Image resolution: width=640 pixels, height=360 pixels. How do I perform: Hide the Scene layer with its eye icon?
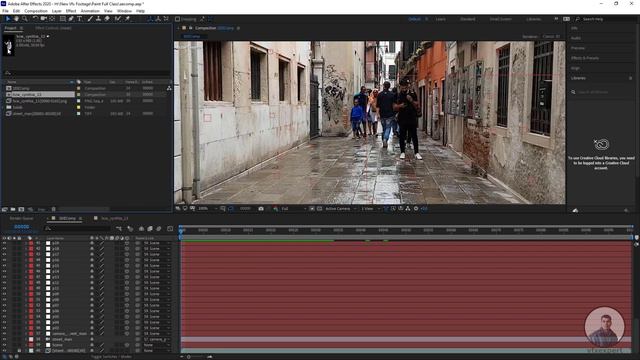[x=4, y=345]
